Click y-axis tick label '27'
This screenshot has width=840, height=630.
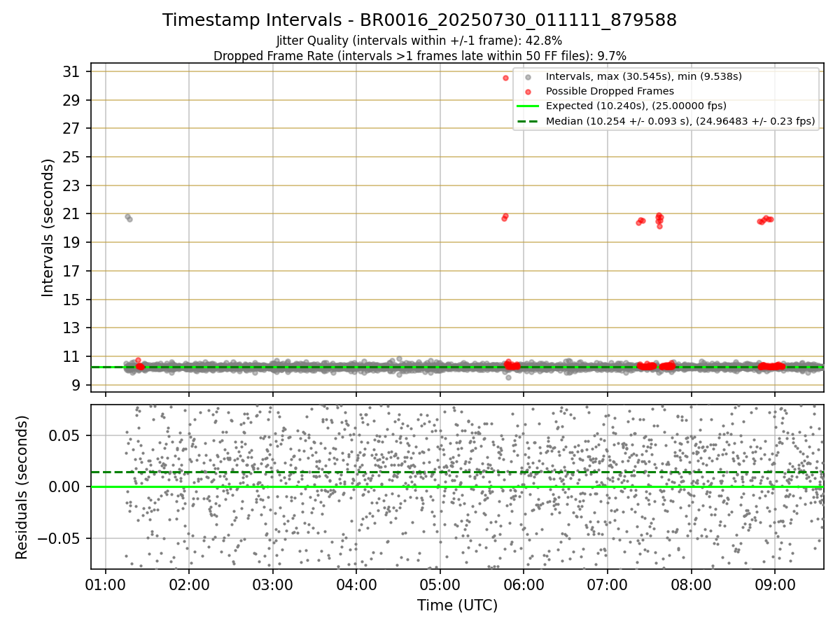coord(71,129)
